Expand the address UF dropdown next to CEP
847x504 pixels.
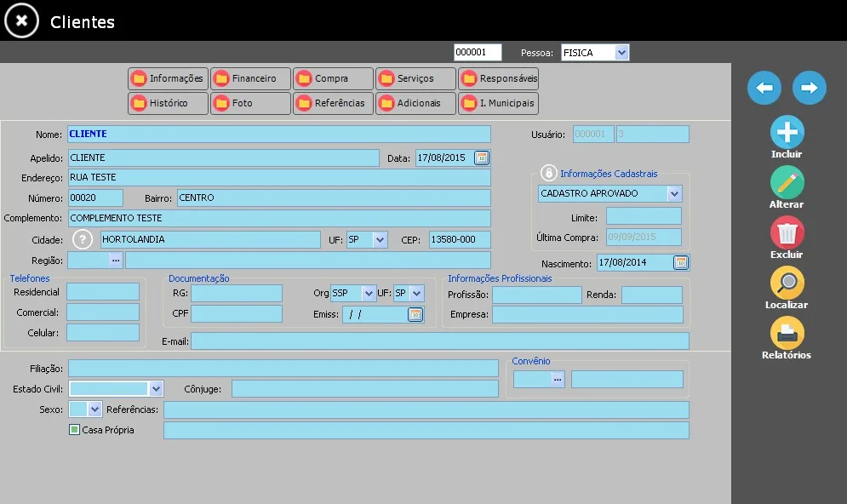tap(381, 239)
